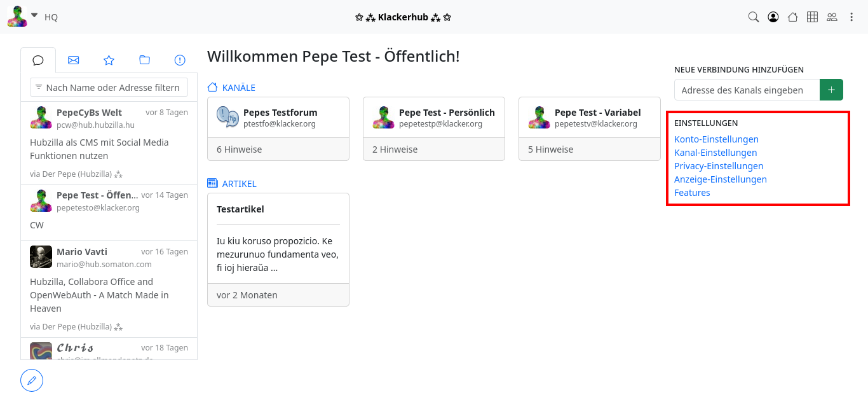Open the profile icon in the top bar
Viewport: 868px width, 409px height.
point(773,17)
